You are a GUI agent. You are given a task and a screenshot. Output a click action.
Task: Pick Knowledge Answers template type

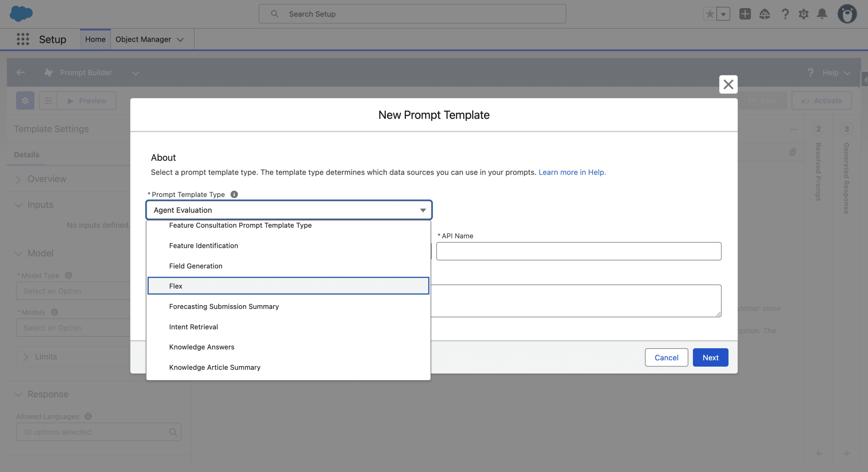click(202, 347)
